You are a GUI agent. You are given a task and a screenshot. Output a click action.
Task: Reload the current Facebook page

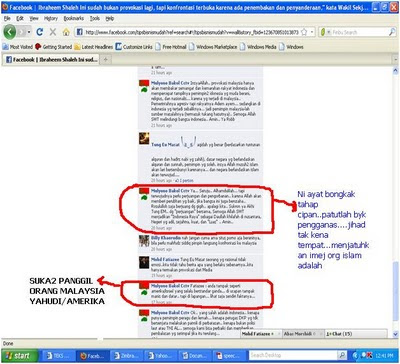pyautogui.click(x=40, y=32)
